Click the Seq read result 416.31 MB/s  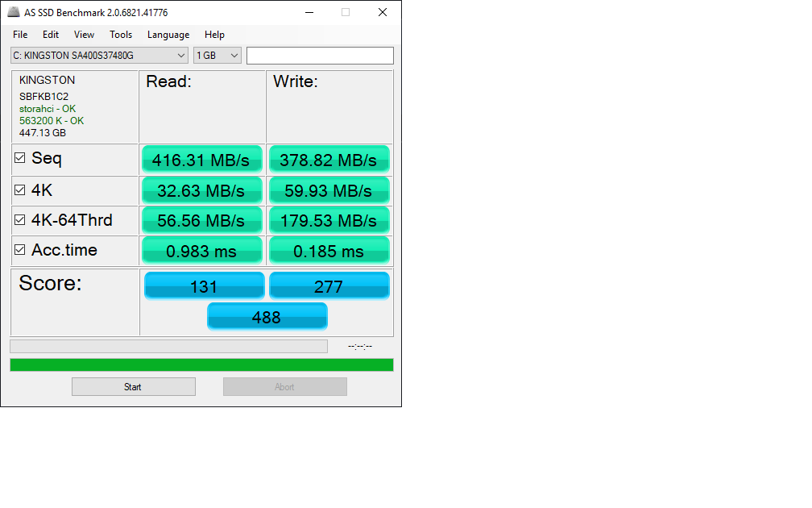[201, 160]
